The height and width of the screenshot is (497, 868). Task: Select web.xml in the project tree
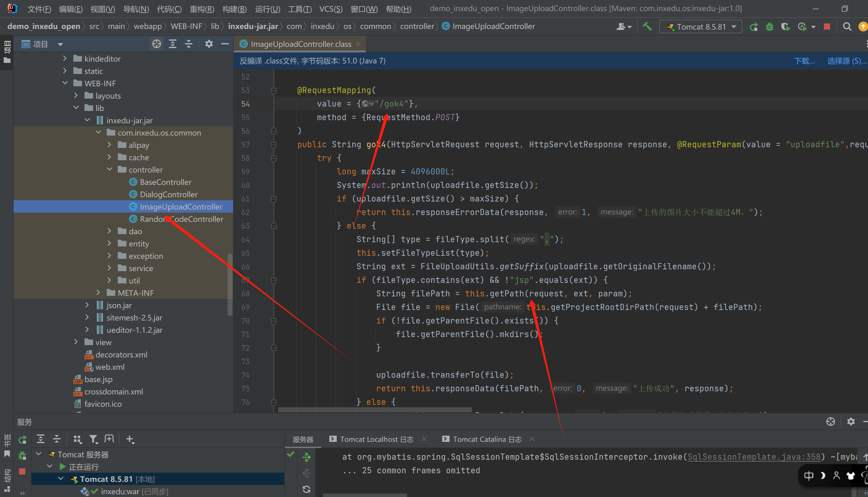click(x=110, y=367)
